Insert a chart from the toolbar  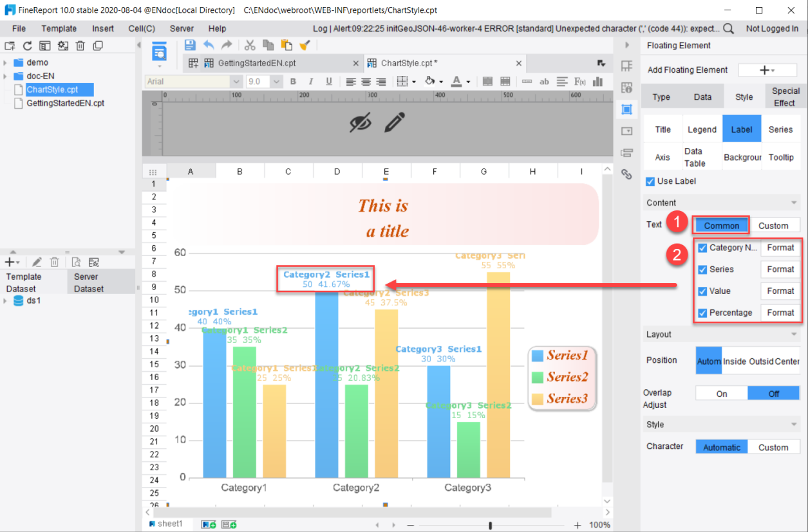click(597, 82)
